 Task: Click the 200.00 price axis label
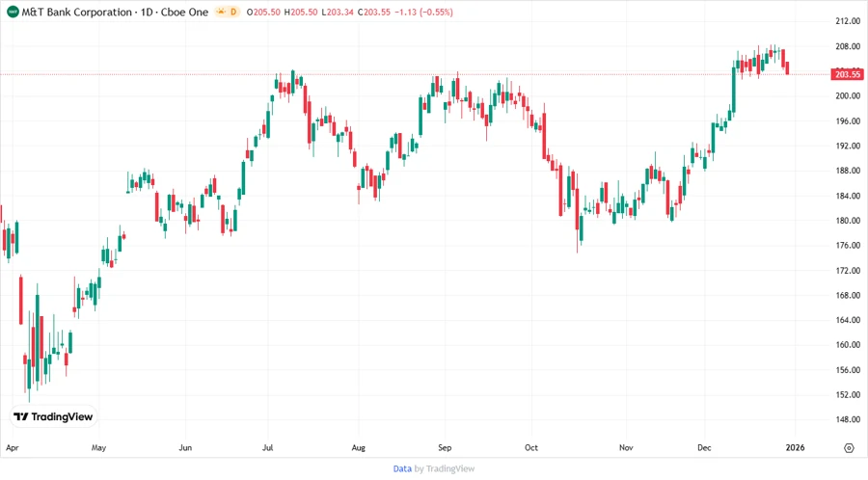pyautogui.click(x=848, y=95)
